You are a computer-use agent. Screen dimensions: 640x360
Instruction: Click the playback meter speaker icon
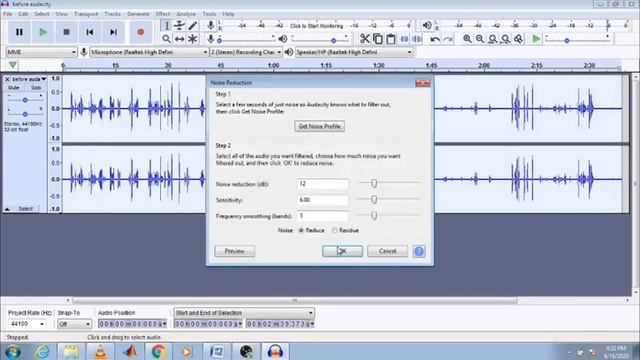[x=427, y=25]
